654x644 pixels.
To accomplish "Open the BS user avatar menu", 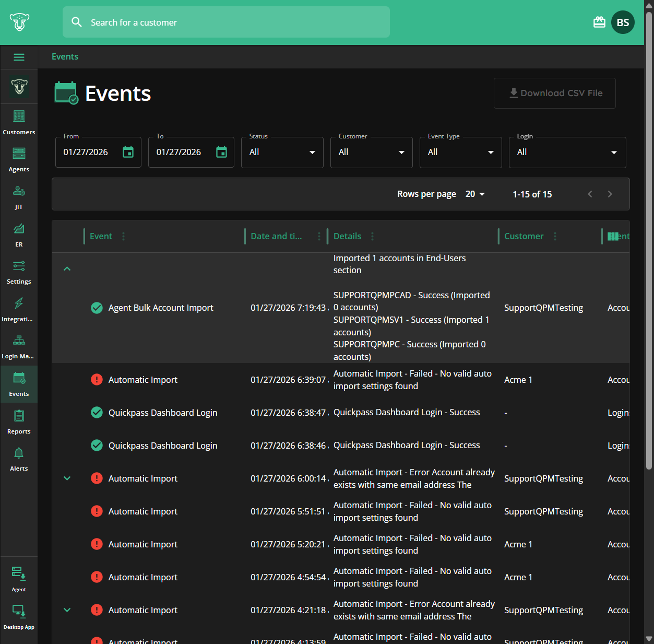I will pos(623,22).
